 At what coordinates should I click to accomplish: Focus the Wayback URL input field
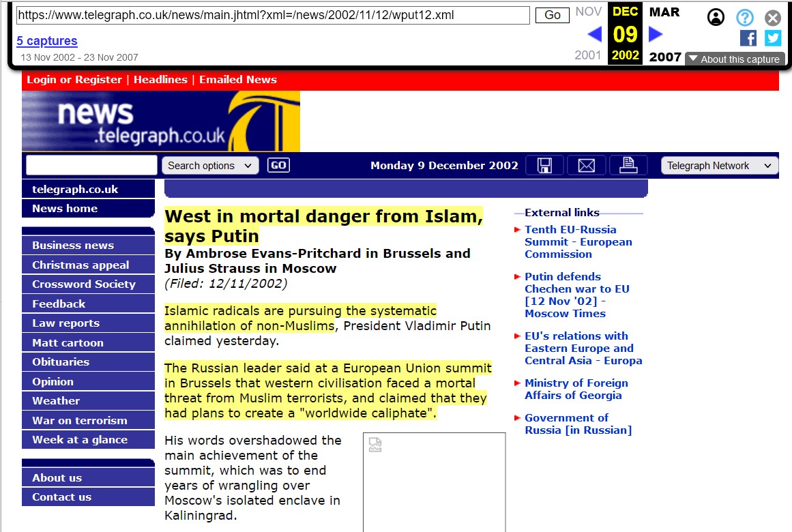tap(273, 15)
